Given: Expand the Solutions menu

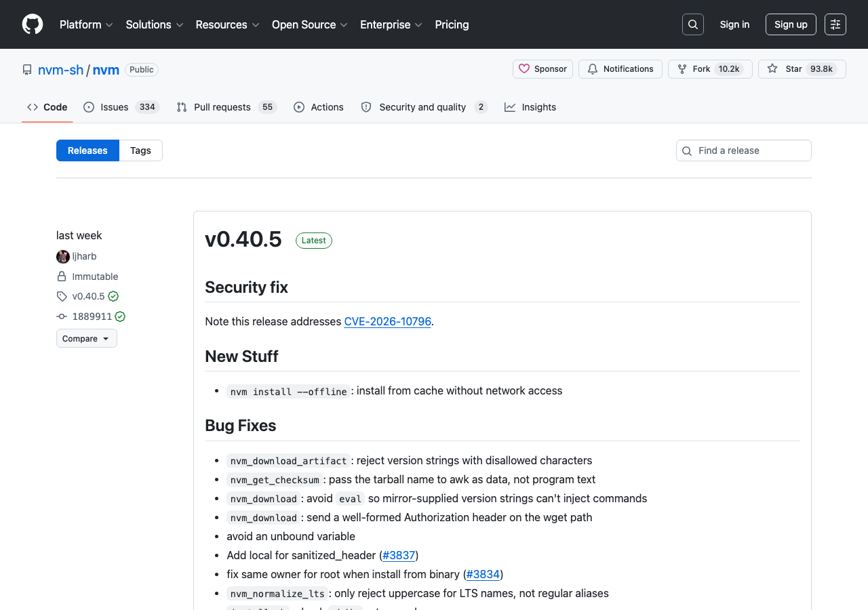Looking at the screenshot, I should click(155, 24).
